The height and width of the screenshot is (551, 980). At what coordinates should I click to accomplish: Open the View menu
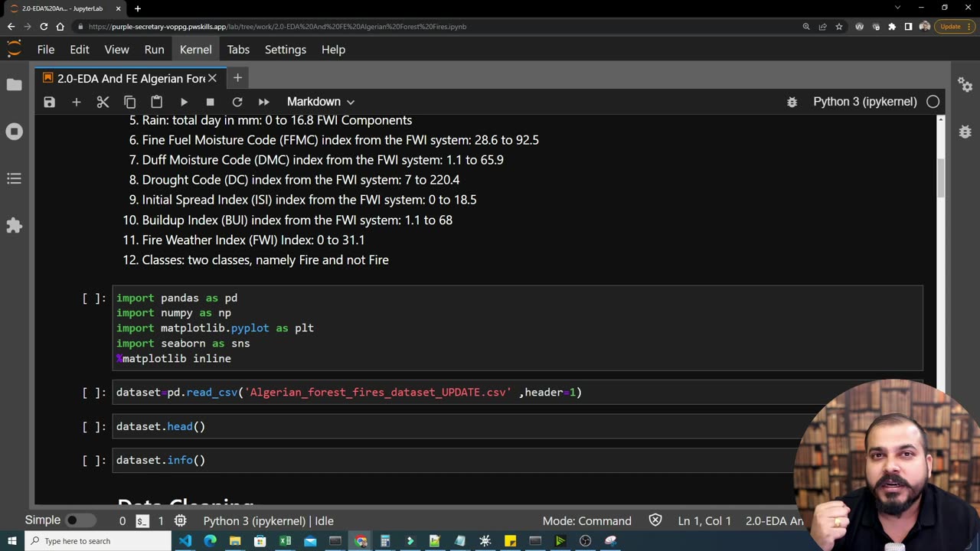coord(116,49)
